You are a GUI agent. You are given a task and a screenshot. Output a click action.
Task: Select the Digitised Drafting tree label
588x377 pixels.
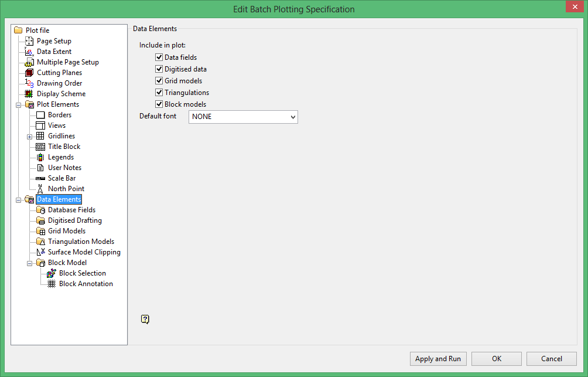[x=74, y=220]
